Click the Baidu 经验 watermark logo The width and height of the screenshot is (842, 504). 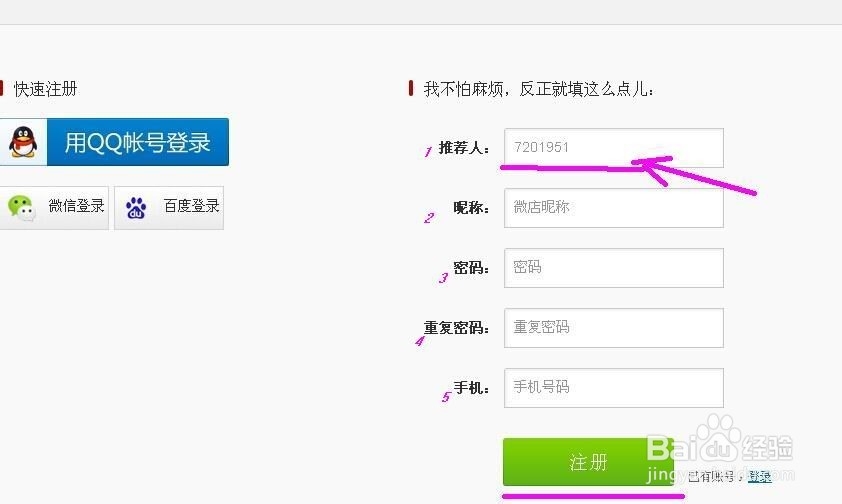(720, 448)
